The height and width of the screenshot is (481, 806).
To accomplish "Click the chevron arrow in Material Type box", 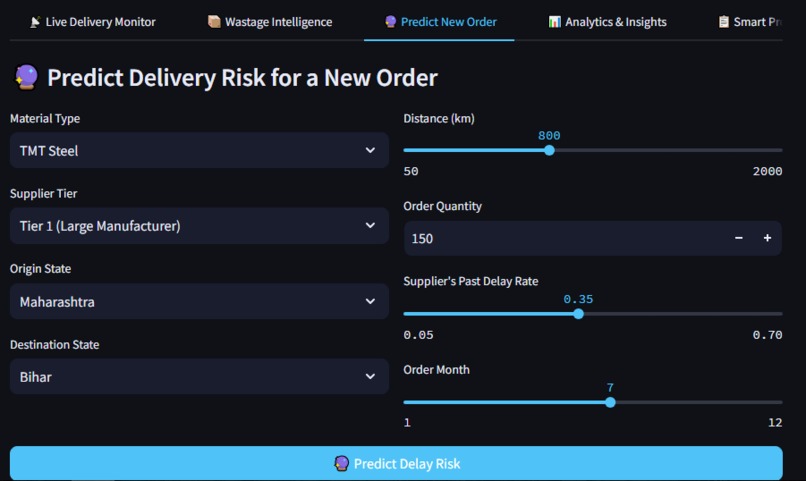I will click(x=370, y=150).
